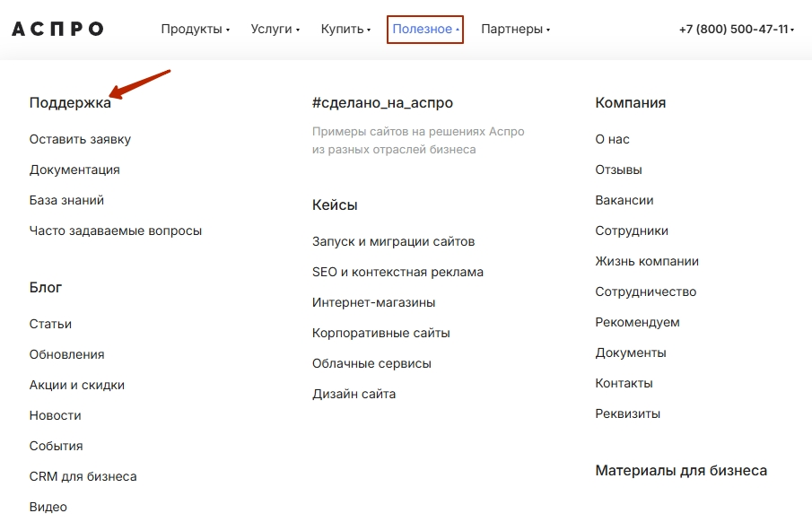Screen dimensions: 812x522
Task: Select Жизнь компании link
Action: pyautogui.click(x=647, y=262)
